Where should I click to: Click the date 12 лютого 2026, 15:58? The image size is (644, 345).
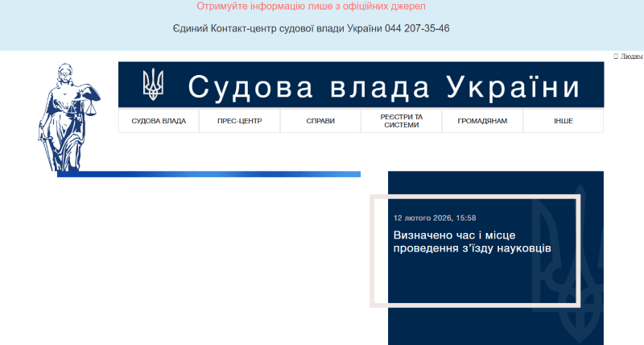pos(435,218)
